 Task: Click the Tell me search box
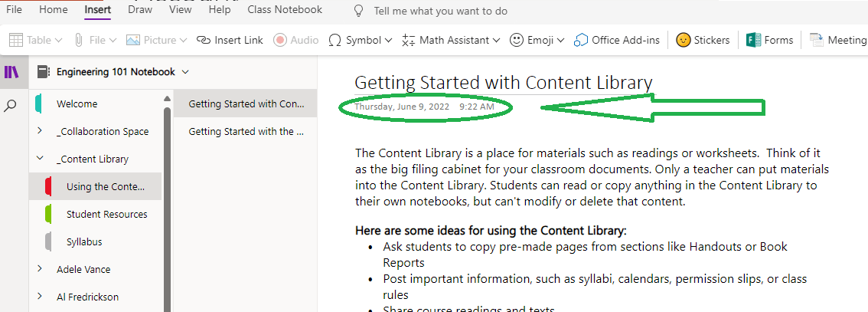440,11
